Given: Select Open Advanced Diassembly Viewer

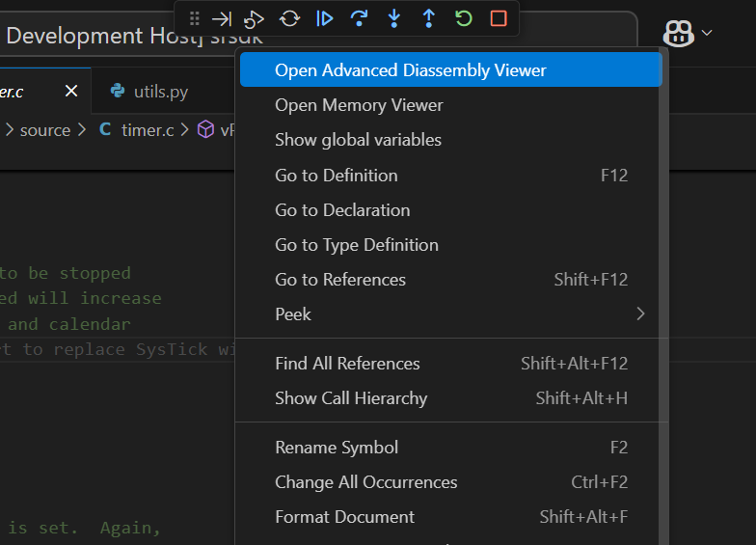Looking at the screenshot, I should click(x=410, y=70).
